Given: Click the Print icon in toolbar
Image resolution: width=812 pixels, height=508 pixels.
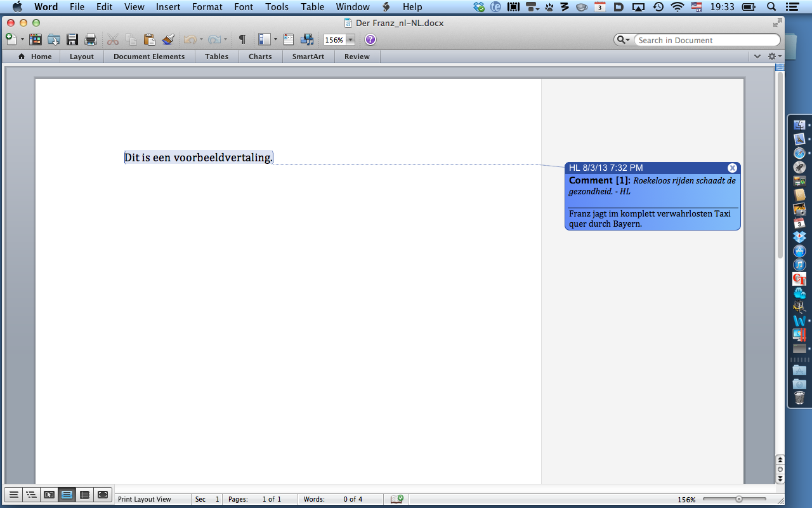Looking at the screenshot, I should 91,39.
